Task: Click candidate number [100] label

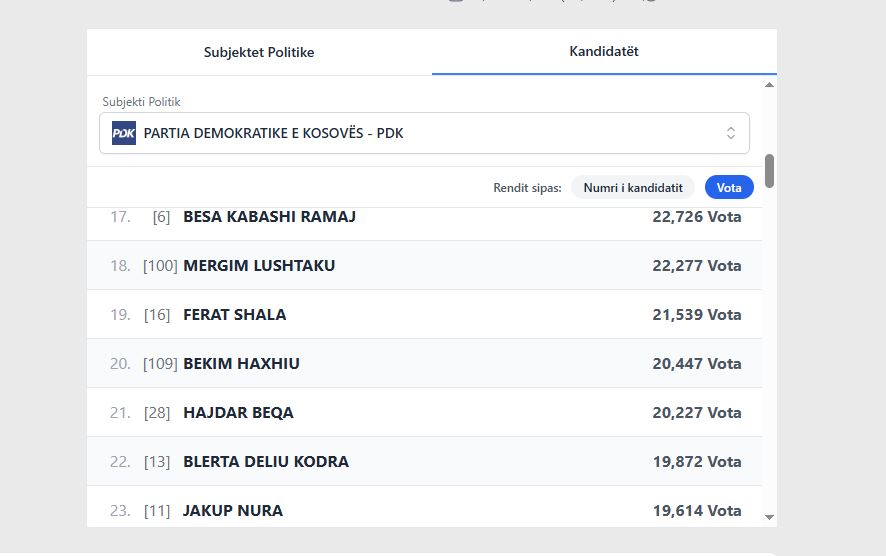Action: [x=160, y=266]
